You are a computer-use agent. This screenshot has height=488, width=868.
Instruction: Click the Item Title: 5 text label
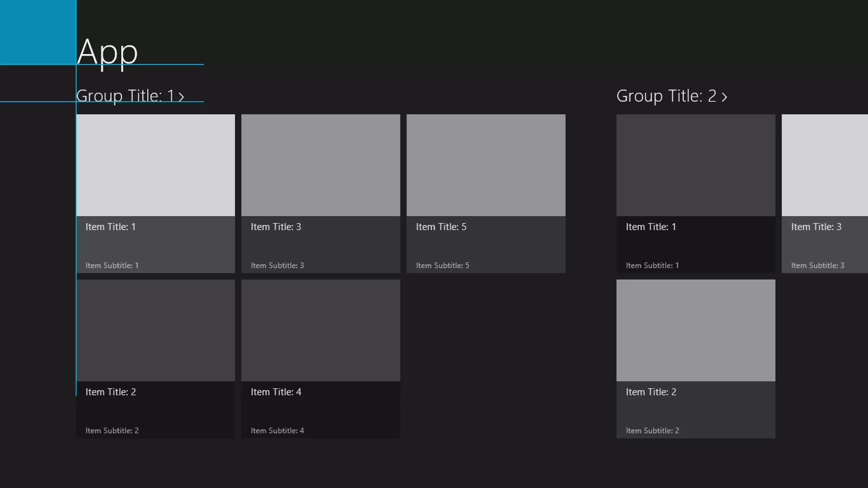(441, 227)
